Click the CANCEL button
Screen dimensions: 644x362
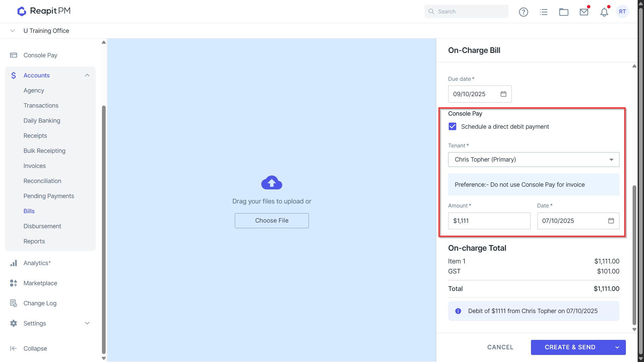point(500,348)
